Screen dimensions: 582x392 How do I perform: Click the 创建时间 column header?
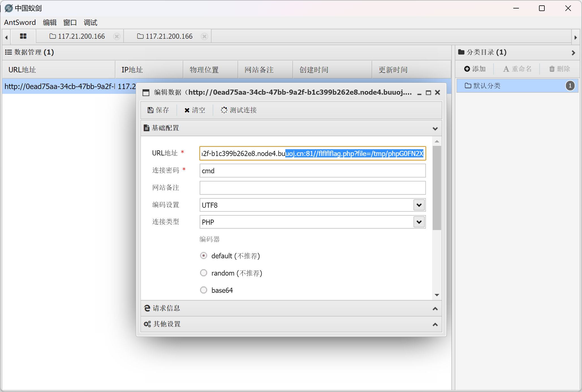pyautogui.click(x=332, y=70)
